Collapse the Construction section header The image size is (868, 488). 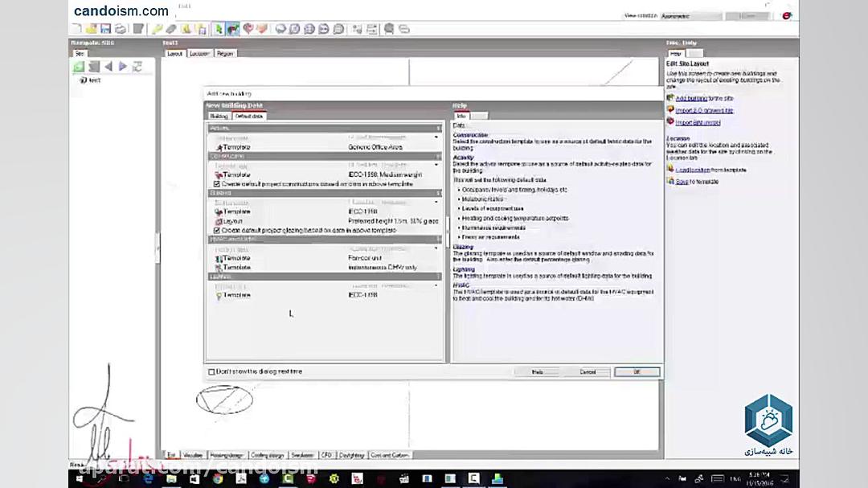325,156
